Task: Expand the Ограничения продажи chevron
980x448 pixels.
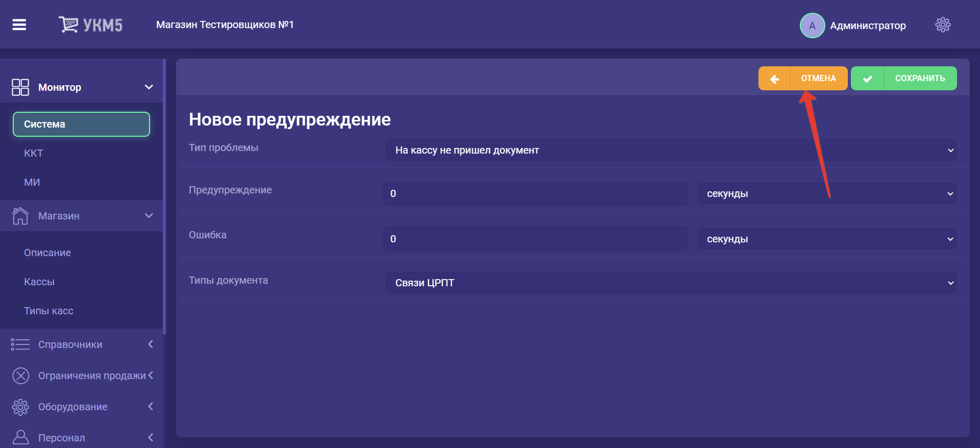Action: 151,375
